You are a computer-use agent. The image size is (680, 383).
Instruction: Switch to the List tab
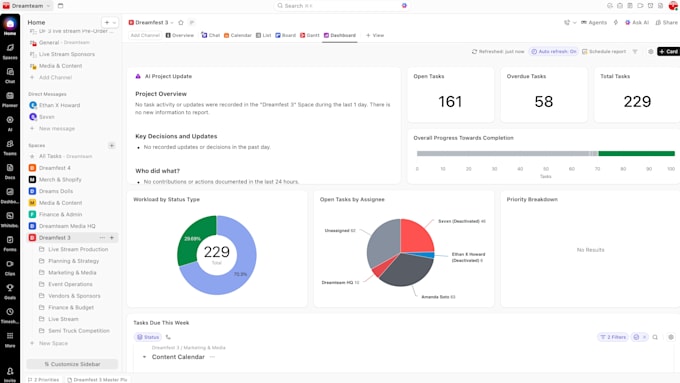pos(263,35)
